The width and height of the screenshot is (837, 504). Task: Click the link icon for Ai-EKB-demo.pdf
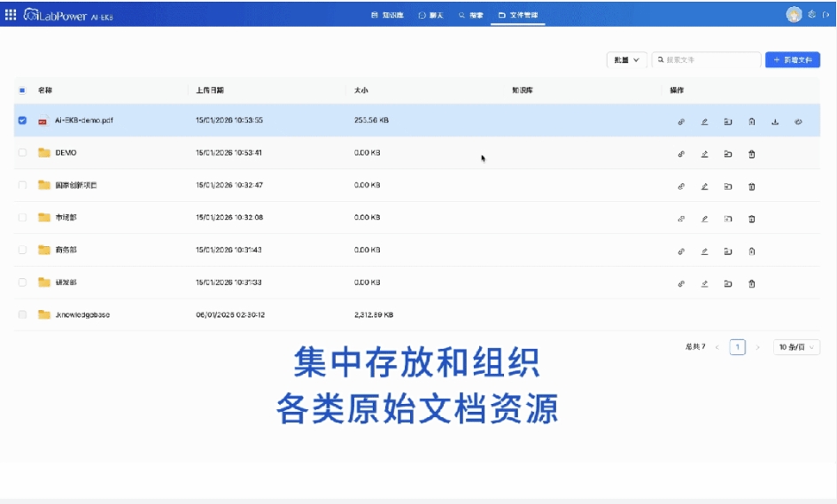[x=681, y=121]
